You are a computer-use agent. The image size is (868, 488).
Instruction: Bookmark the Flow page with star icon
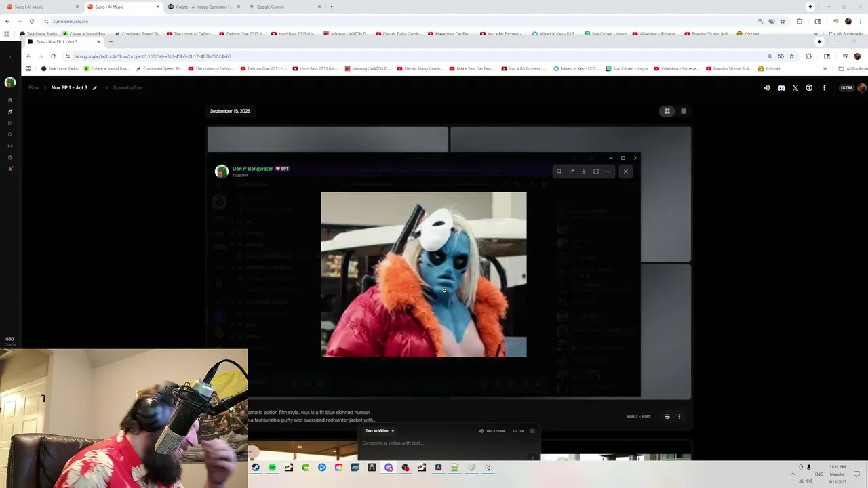click(x=791, y=56)
